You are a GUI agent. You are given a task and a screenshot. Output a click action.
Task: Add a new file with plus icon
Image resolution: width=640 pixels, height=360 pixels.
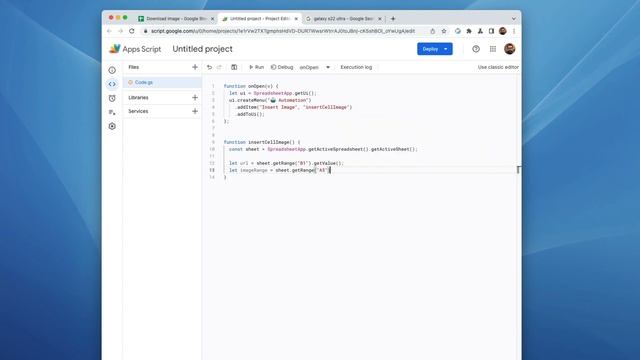pyautogui.click(x=195, y=67)
